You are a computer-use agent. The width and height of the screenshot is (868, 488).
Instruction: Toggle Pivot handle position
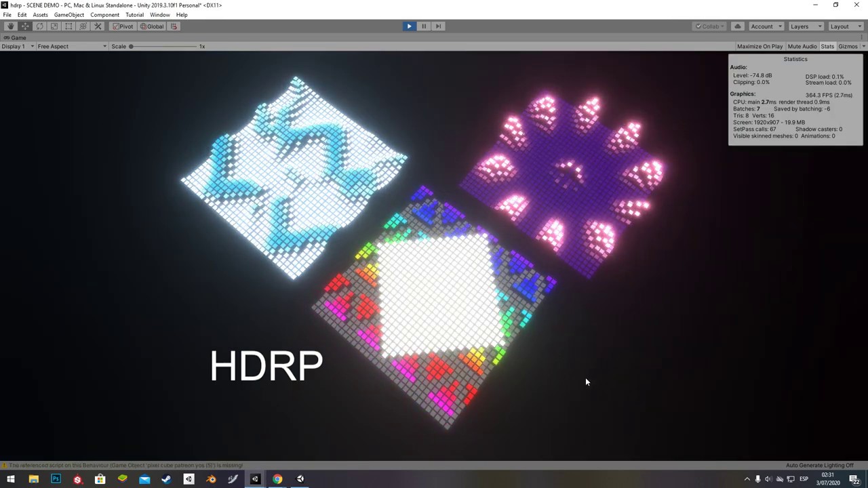click(123, 26)
